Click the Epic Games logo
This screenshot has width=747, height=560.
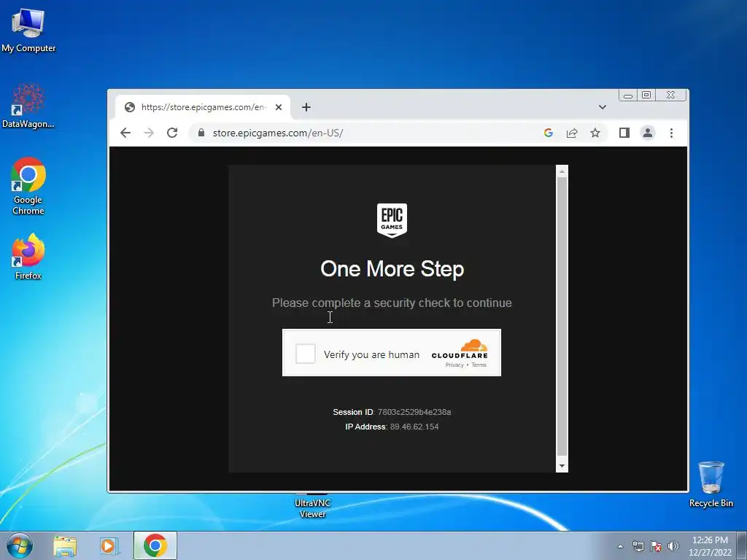point(392,220)
